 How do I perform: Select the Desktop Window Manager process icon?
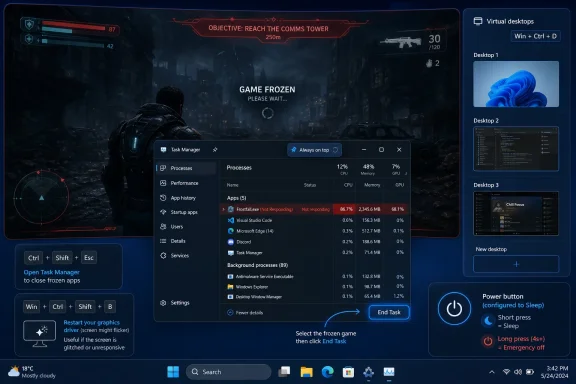click(230, 297)
